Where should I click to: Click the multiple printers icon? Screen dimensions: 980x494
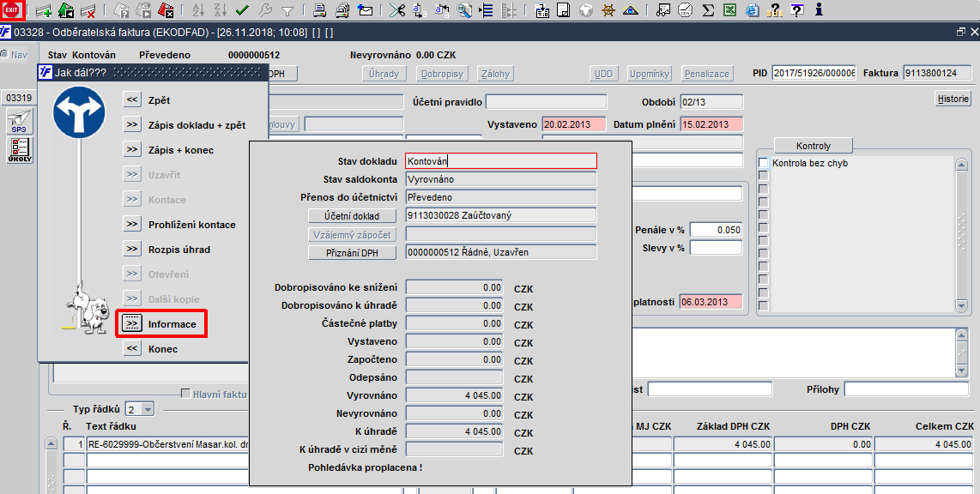(342, 10)
